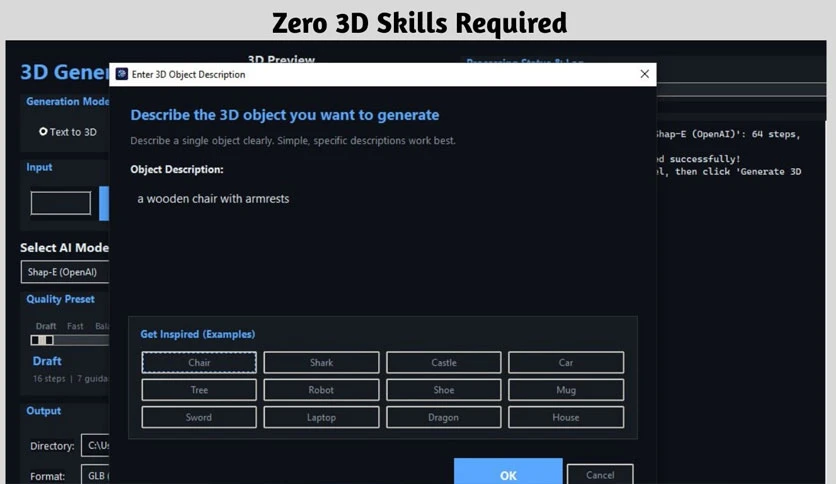Click the output Directory path field
The height and width of the screenshot is (484, 836).
(x=95, y=446)
